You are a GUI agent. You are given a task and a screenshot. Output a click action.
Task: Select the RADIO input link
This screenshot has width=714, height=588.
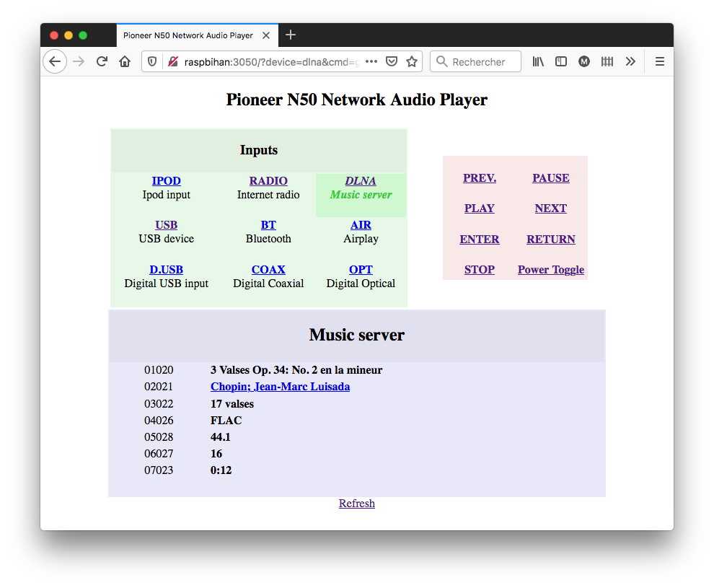tap(268, 181)
